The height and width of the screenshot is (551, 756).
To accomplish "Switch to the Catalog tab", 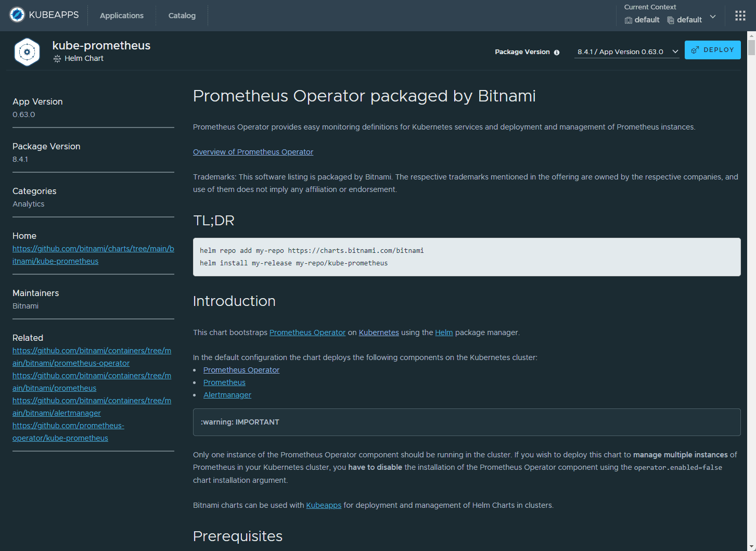I will [x=182, y=16].
